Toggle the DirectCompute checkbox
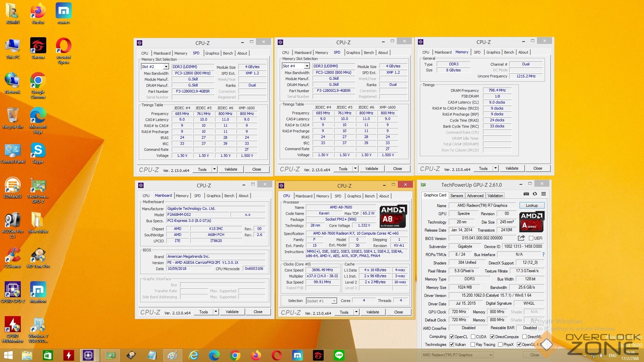This screenshot has height=362, width=644. 492,337
